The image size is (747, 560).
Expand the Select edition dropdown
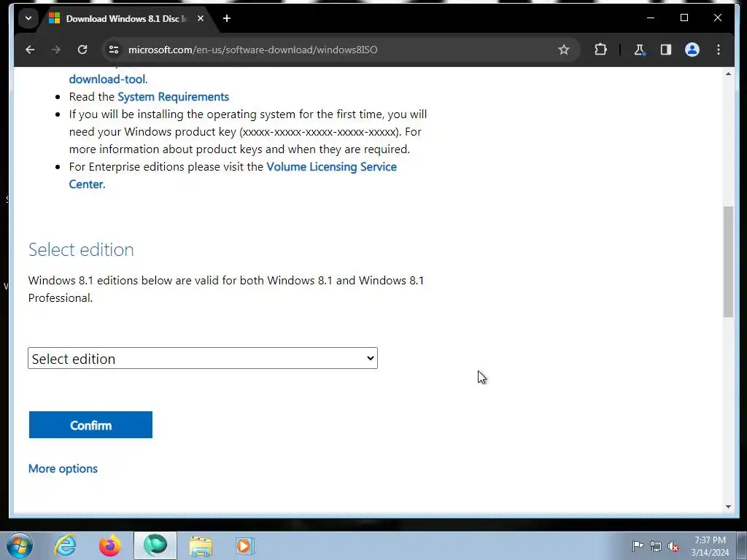pyautogui.click(x=203, y=358)
